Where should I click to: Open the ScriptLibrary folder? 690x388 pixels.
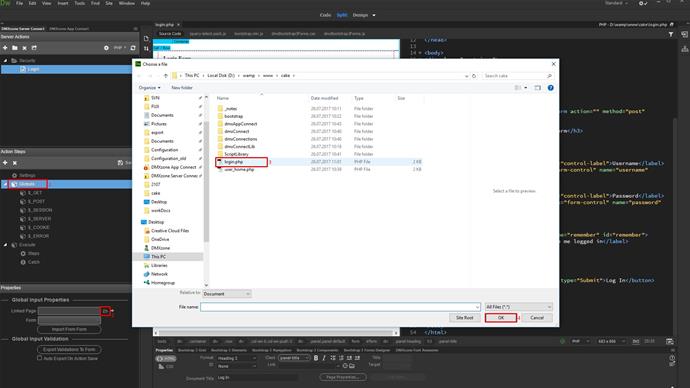click(236, 154)
